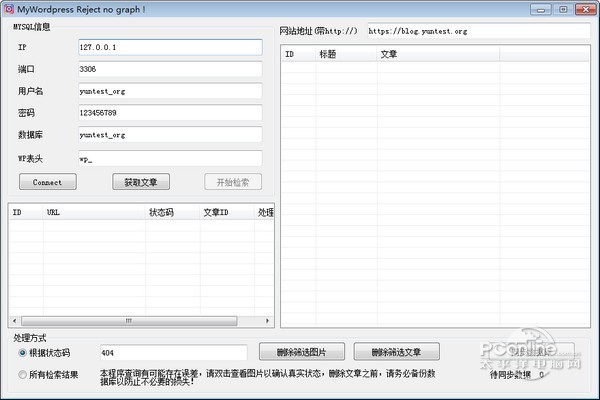Click the 文章 column header
This screenshot has width=600, height=400.
coord(439,54)
